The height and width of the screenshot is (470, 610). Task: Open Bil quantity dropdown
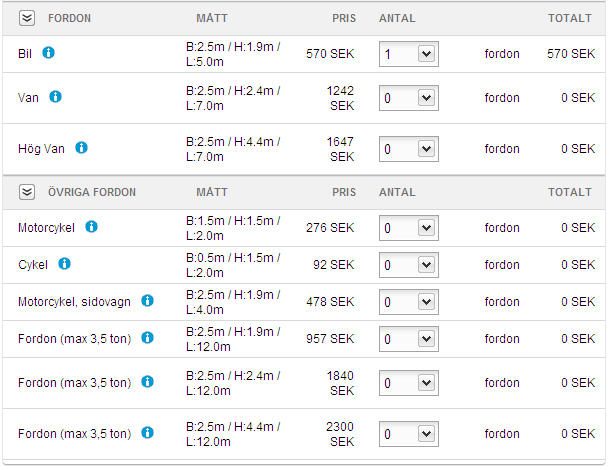click(409, 54)
